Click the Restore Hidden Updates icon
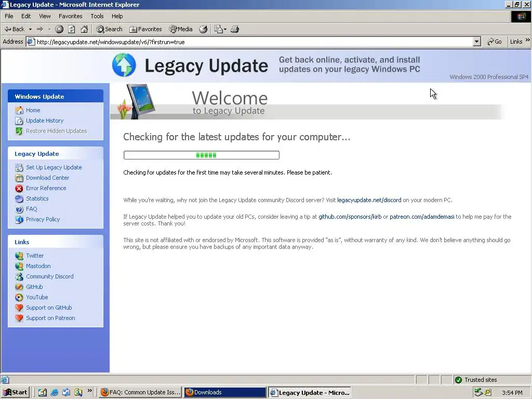Image resolution: width=532 pixels, height=399 pixels. 19,131
